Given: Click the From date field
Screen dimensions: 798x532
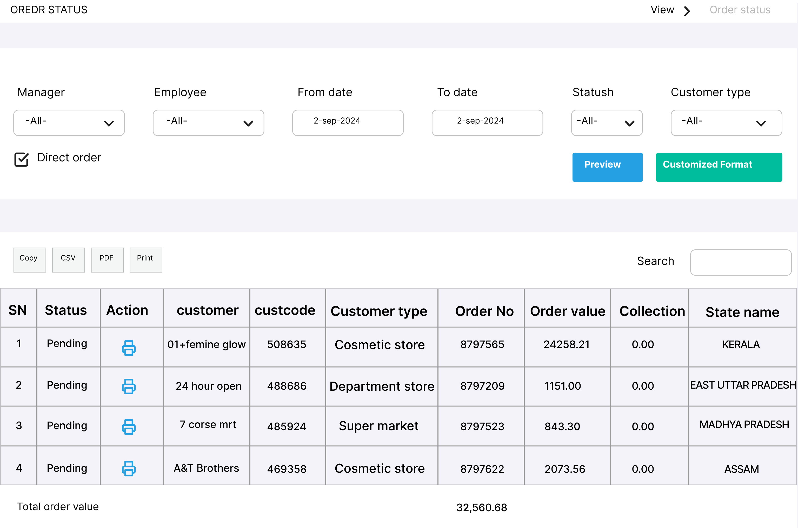Looking at the screenshot, I should tap(348, 123).
